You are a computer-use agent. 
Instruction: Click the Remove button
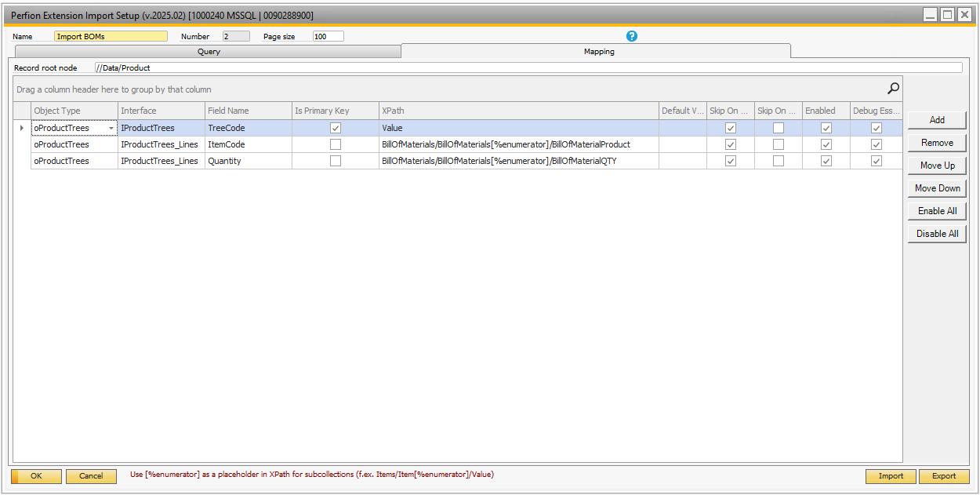point(937,143)
